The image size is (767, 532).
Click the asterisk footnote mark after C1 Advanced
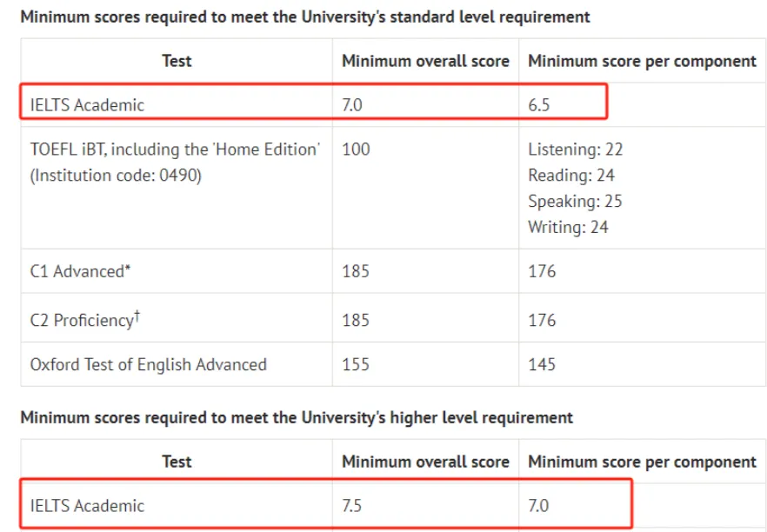pos(128,268)
